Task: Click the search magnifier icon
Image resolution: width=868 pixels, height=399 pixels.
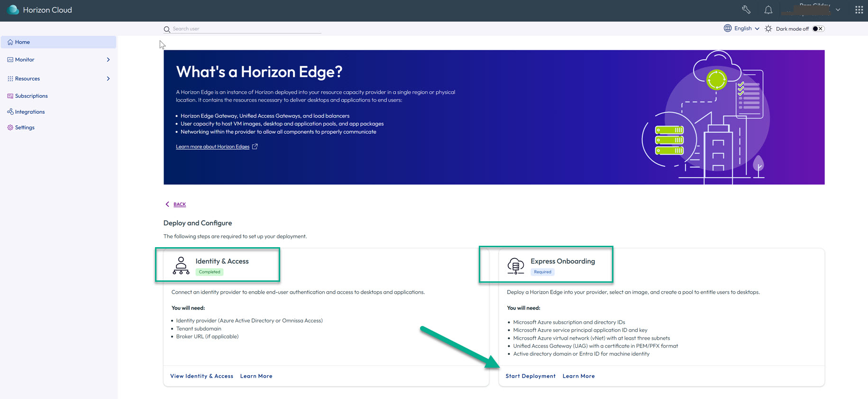Action: [x=167, y=29]
